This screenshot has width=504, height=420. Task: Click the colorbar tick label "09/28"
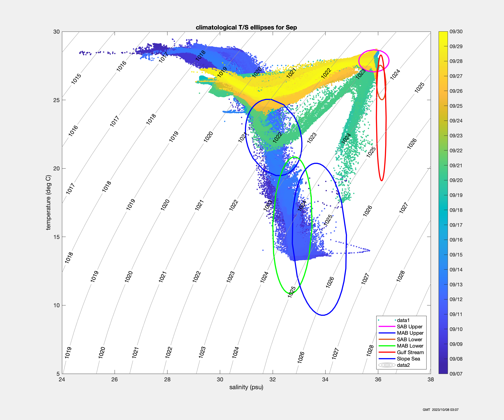pos(456,61)
